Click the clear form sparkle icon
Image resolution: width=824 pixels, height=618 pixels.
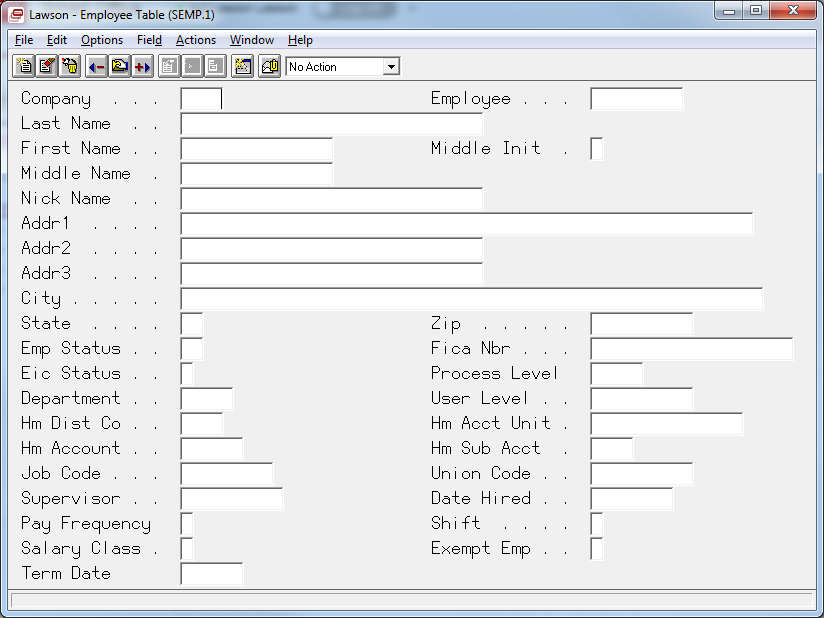pyautogui.click(x=242, y=66)
